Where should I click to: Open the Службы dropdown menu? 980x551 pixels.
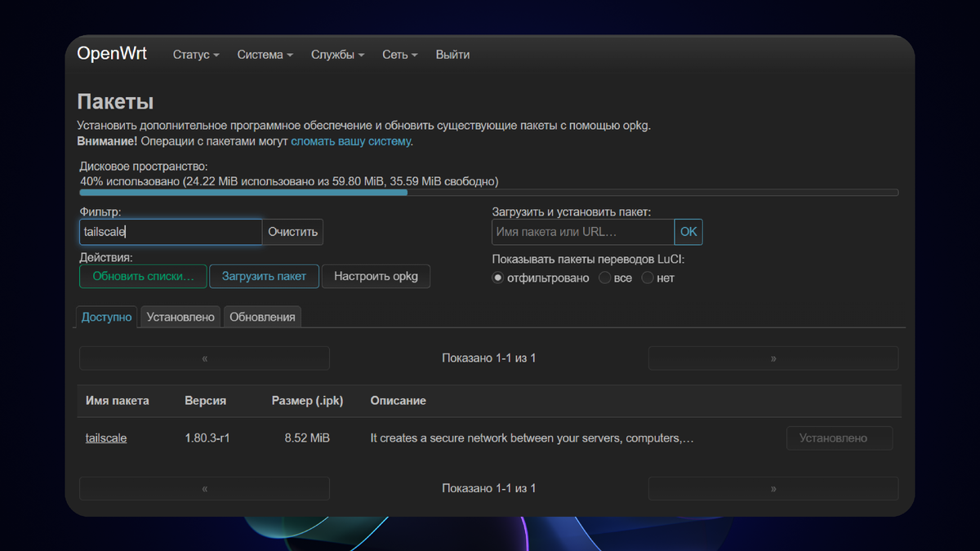(x=337, y=55)
